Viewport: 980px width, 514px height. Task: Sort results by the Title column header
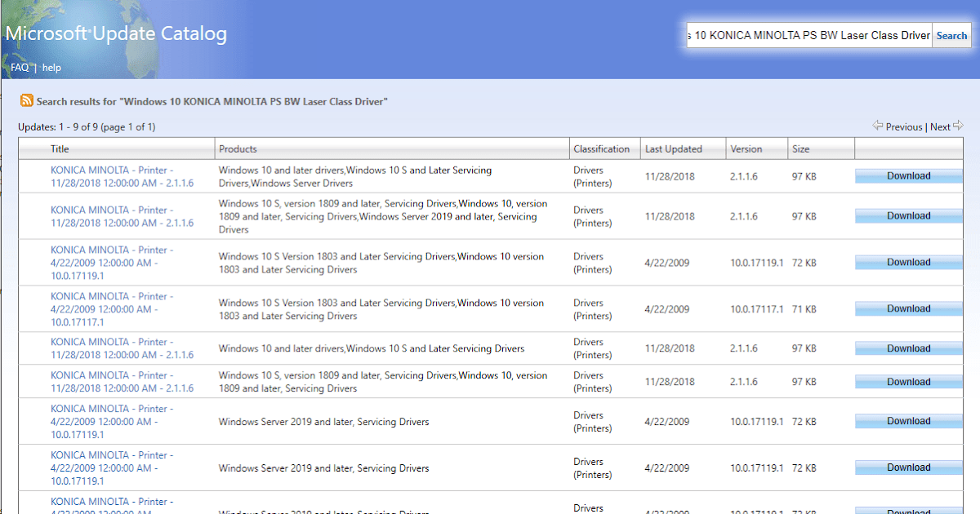tap(60, 148)
